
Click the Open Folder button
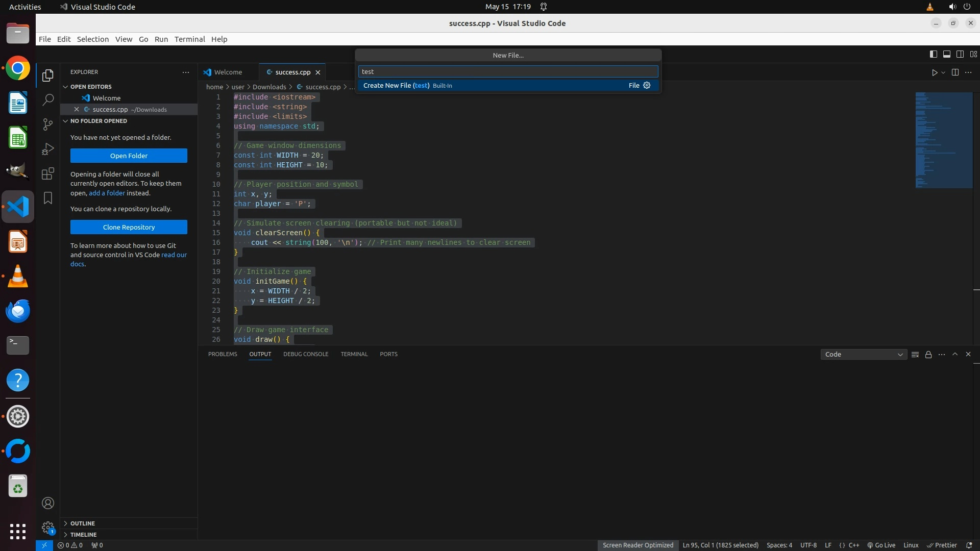click(129, 156)
